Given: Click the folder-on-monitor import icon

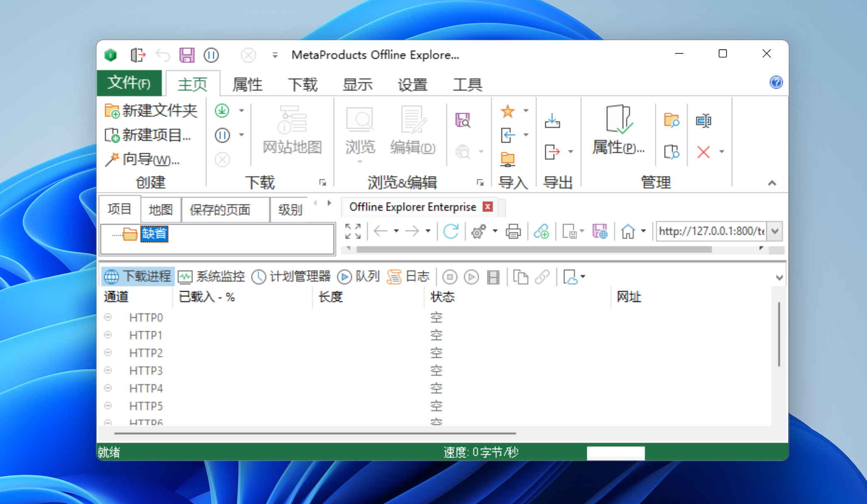Looking at the screenshot, I should coord(507,159).
